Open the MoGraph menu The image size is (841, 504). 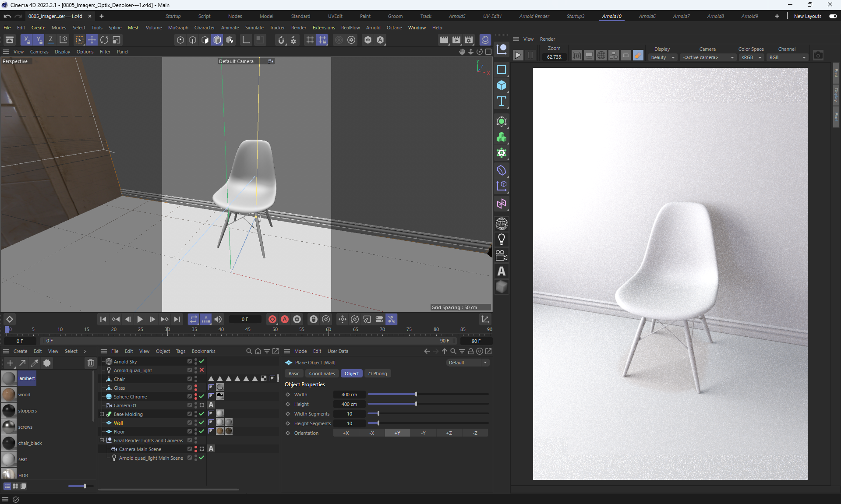pyautogui.click(x=178, y=28)
